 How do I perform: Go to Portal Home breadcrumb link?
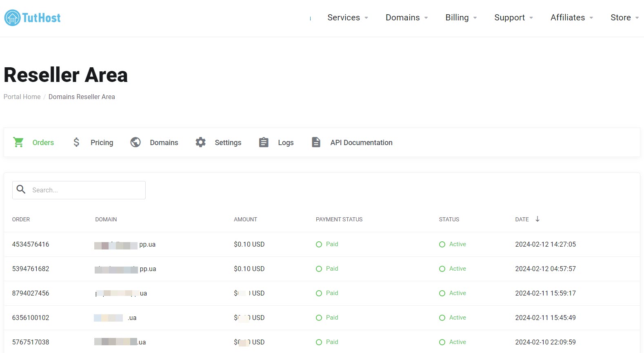22,97
